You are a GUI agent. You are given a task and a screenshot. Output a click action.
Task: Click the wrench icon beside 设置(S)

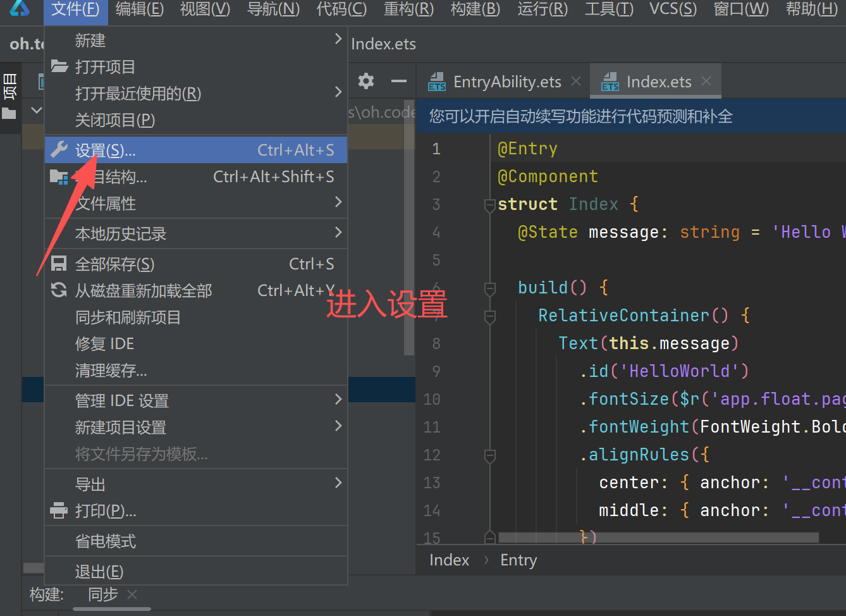[58, 149]
